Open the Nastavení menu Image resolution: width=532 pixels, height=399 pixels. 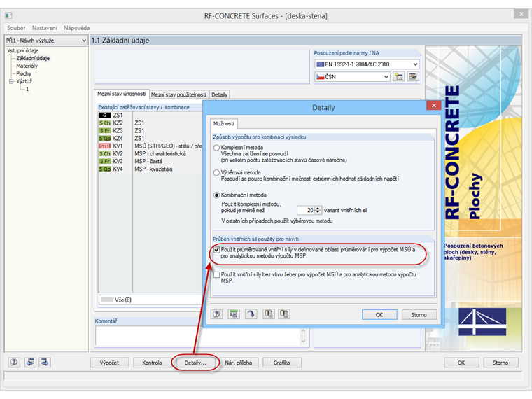(44, 28)
